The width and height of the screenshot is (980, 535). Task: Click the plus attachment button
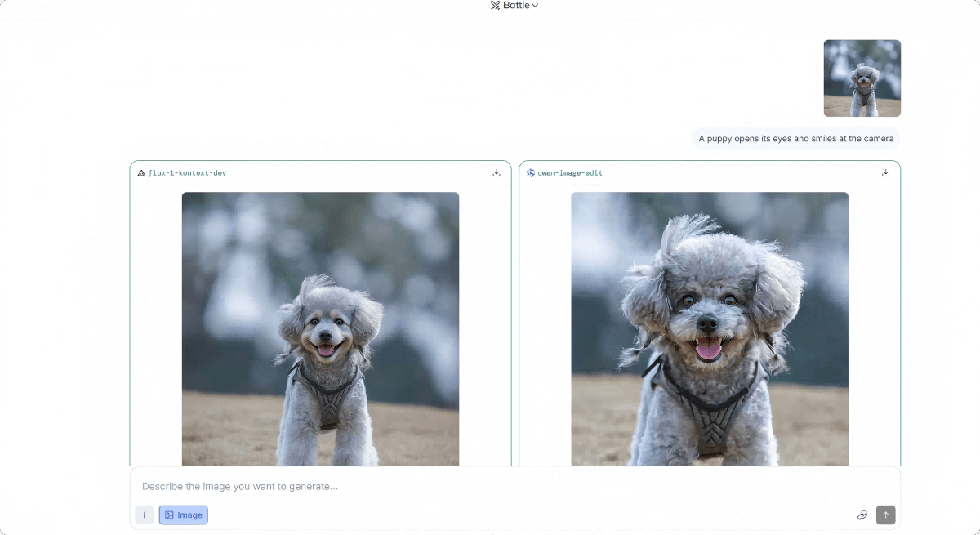point(145,515)
